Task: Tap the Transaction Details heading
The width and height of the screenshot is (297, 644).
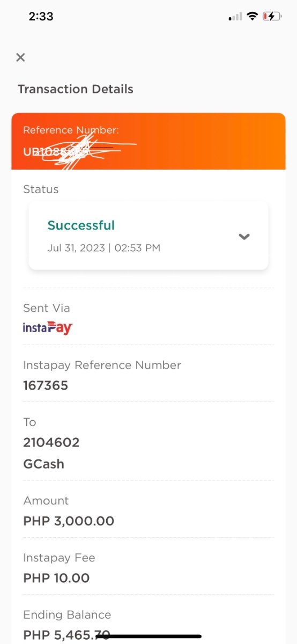Action: coord(76,89)
